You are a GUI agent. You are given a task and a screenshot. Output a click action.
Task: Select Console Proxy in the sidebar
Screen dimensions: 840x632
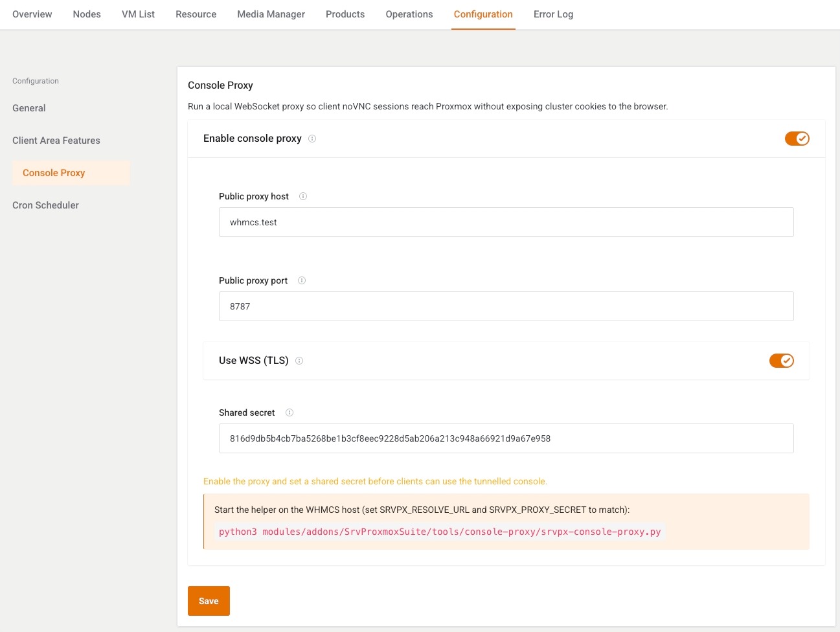pyautogui.click(x=71, y=173)
